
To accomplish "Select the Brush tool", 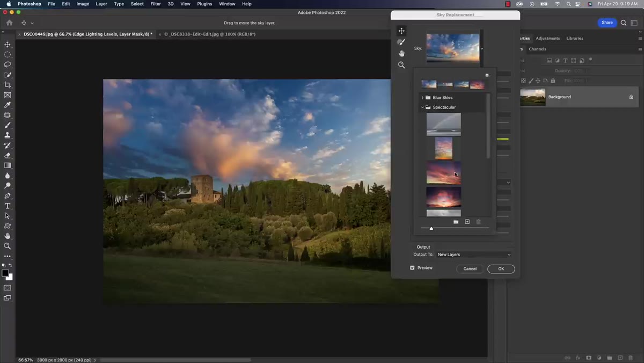I will coord(8,125).
